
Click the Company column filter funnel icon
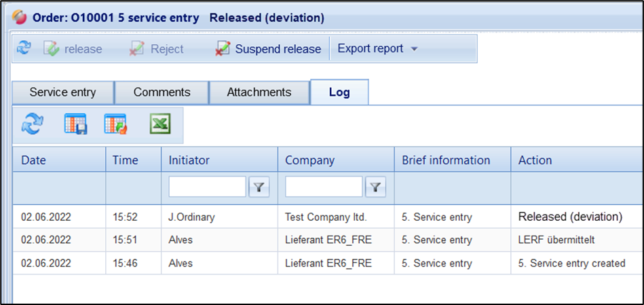[375, 187]
